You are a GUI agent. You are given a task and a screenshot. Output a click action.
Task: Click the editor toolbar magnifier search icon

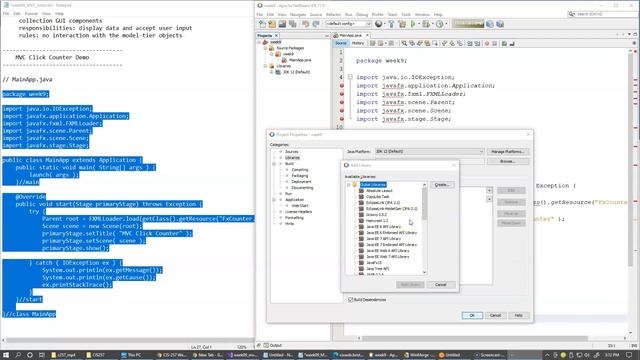click(404, 43)
